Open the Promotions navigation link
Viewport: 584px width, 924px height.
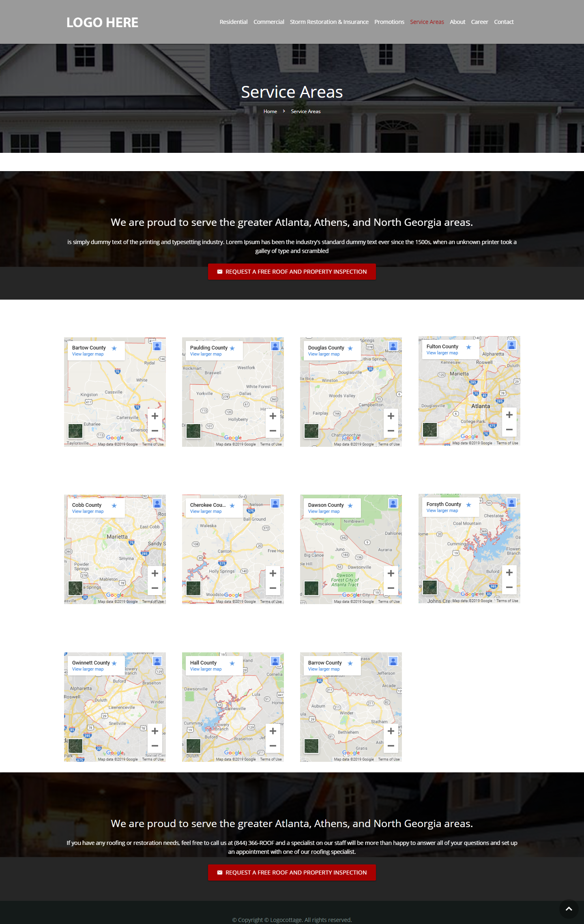point(389,22)
